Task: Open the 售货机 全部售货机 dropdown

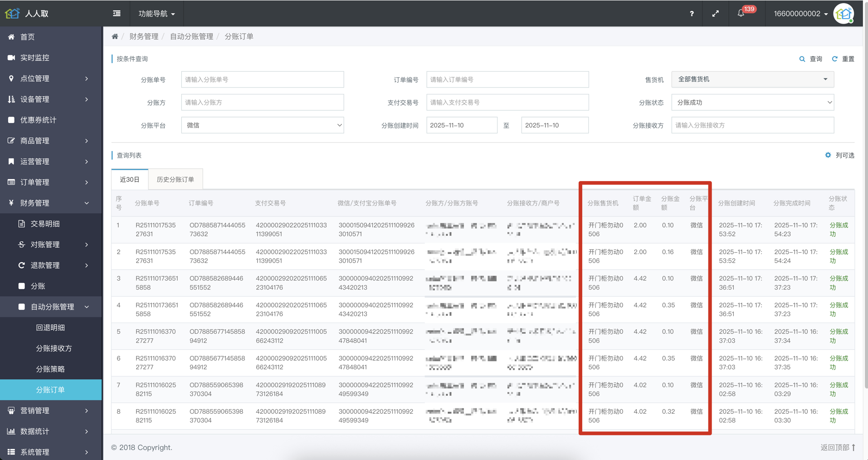Action: click(752, 79)
